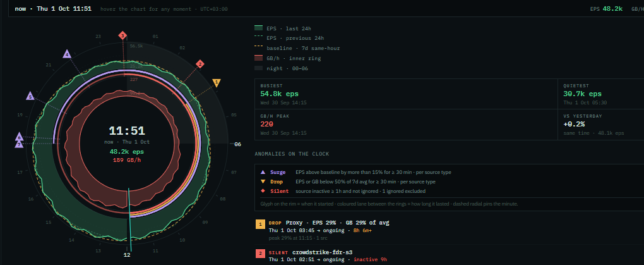This screenshot has width=644, height=265.
Task: Click the red GB/h inner ring legend swatch
Action: [258, 58]
